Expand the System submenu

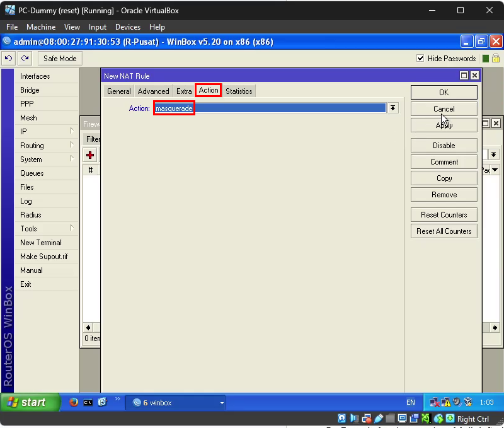(x=72, y=159)
